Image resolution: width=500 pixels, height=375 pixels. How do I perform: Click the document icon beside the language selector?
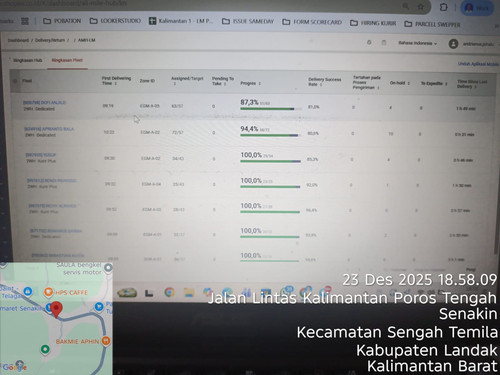384,43
